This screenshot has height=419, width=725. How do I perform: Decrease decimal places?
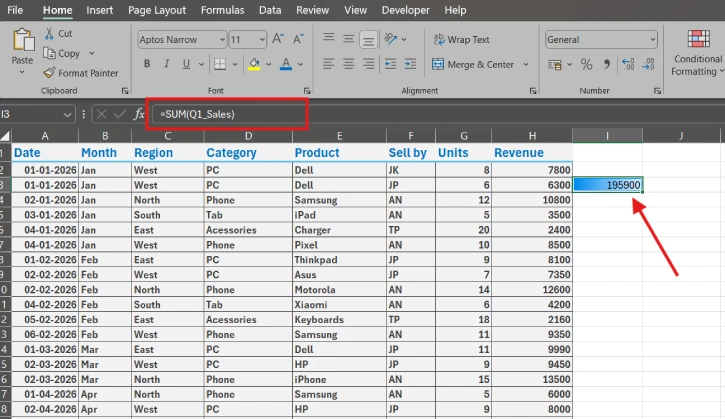[648, 64]
